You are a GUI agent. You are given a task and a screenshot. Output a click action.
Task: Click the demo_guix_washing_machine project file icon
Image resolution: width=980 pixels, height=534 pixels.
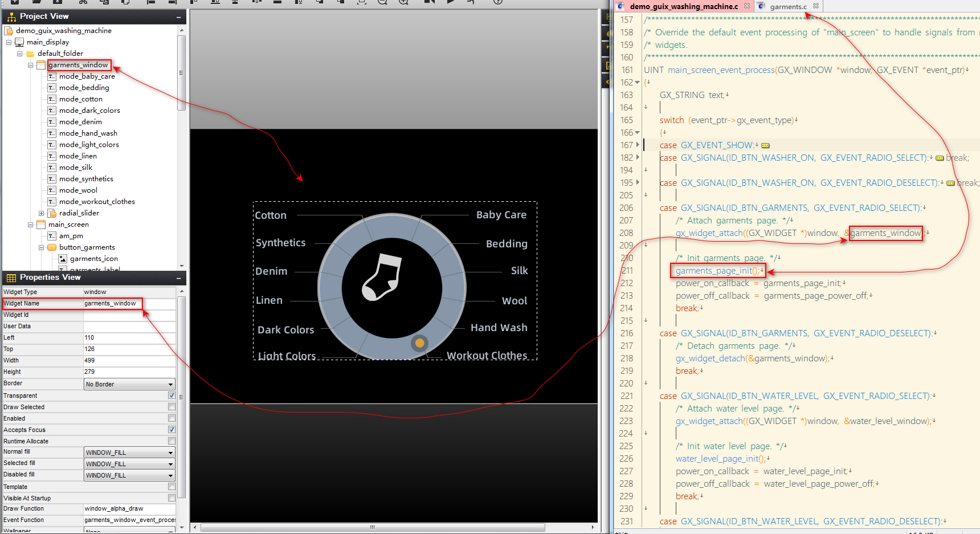click(x=9, y=31)
